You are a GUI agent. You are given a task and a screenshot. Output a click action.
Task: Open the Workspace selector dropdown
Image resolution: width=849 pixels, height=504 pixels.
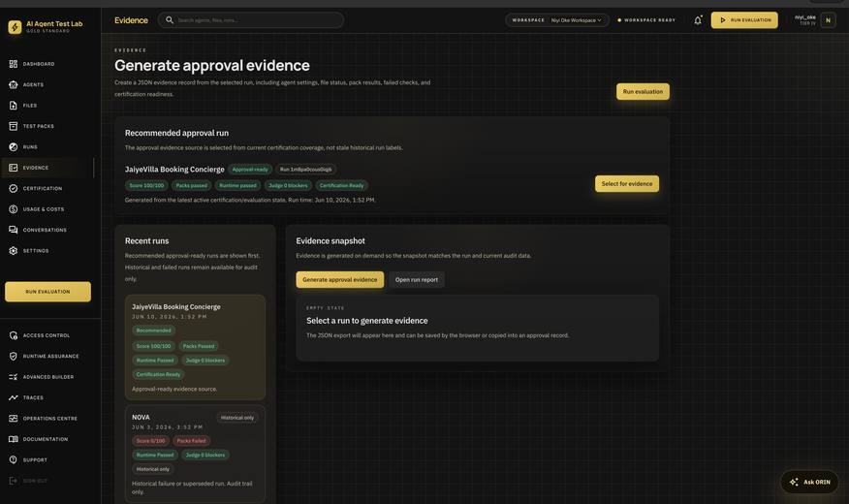557,20
